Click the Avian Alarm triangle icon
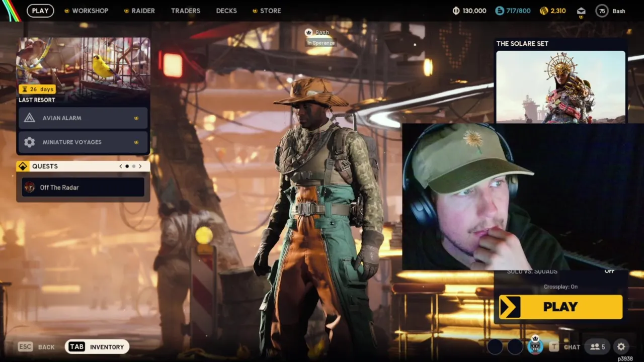The image size is (644, 362). coord(30,118)
